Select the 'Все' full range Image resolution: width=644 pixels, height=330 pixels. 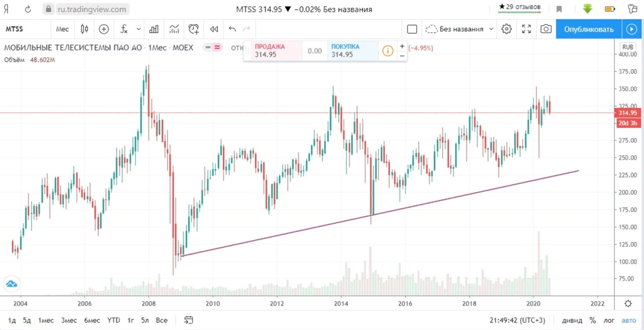pos(162,320)
